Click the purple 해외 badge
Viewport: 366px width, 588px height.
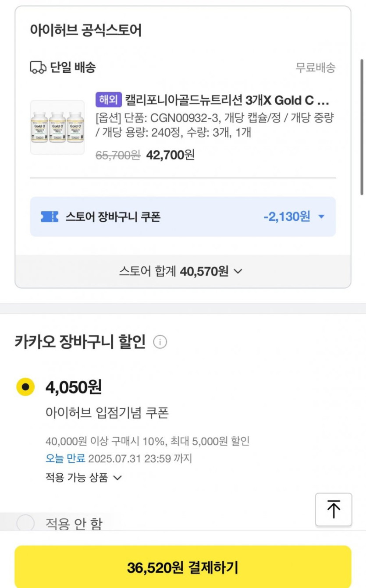pyautogui.click(x=108, y=100)
